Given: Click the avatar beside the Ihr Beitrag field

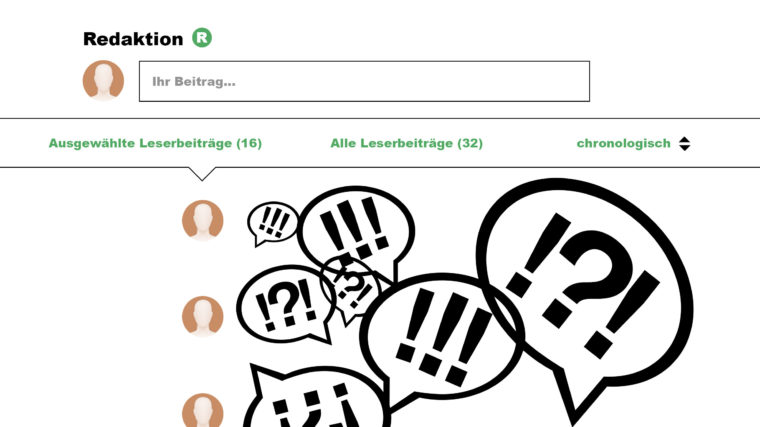Looking at the screenshot, I should pyautogui.click(x=103, y=80).
